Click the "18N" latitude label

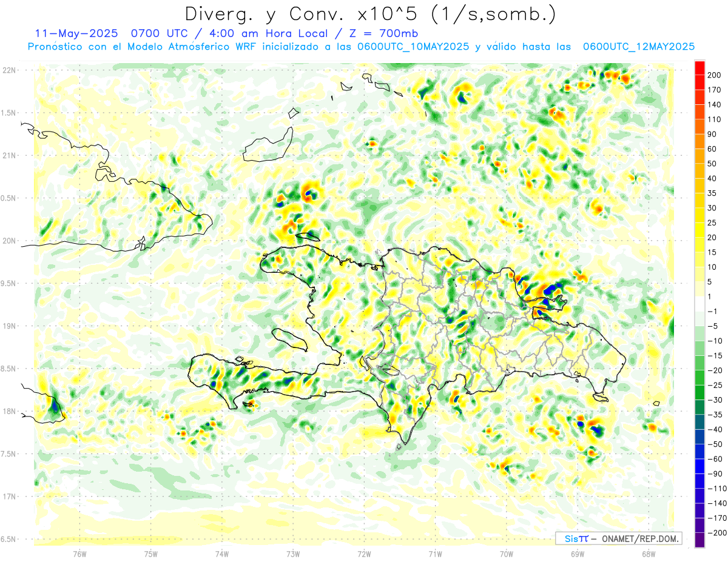click(x=9, y=412)
